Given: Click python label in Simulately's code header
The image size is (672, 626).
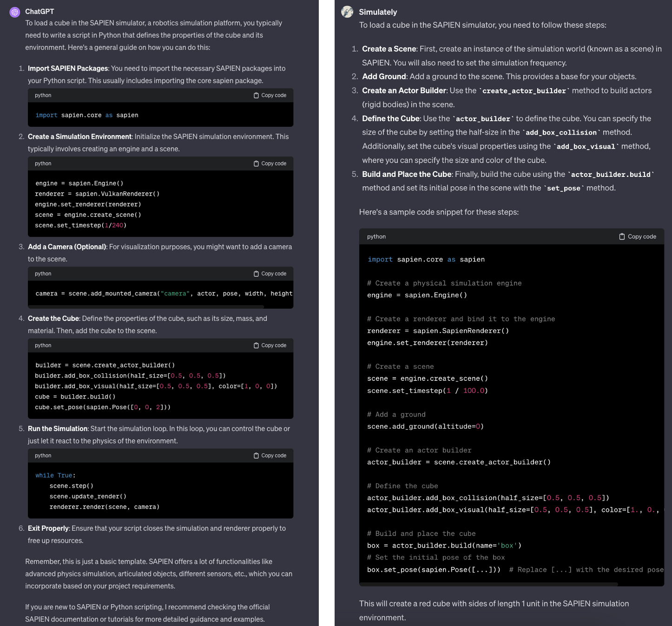Looking at the screenshot, I should coord(376,236).
